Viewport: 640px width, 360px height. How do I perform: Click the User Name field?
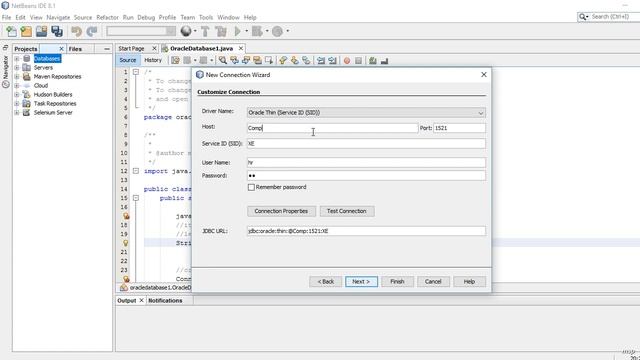point(366,162)
